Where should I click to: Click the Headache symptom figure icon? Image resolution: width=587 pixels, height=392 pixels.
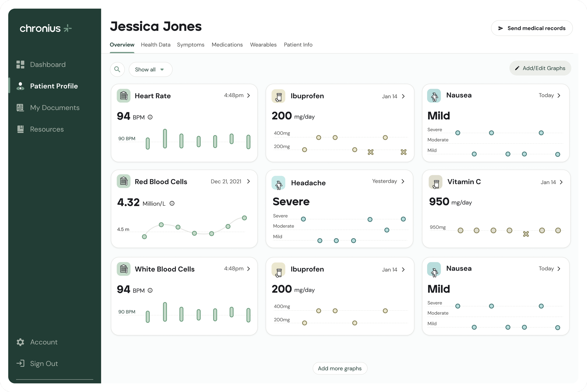point(278,183)
